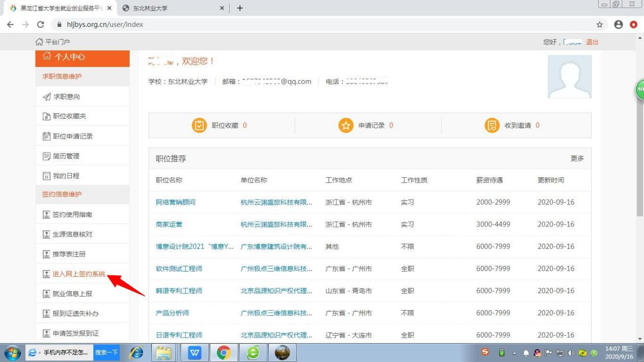Open the taskbar clock 14:07
The height and width of the screenshot is (362, 644).
tap(620, 352)
